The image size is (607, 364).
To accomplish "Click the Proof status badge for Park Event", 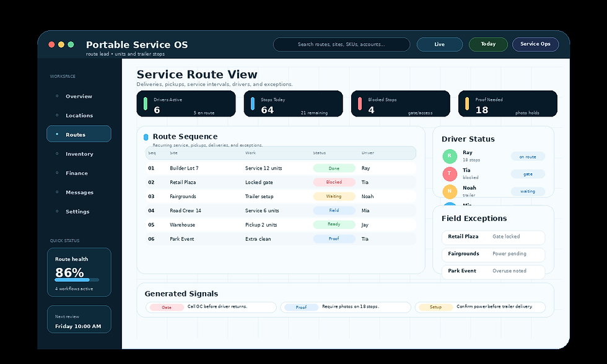I will pos(334,239).
